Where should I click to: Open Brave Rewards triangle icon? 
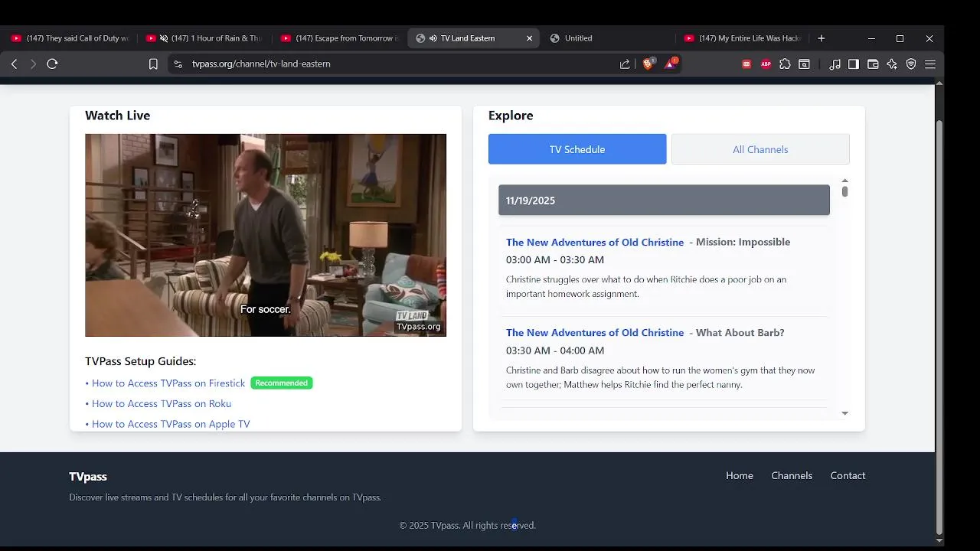tap(670, 64)
